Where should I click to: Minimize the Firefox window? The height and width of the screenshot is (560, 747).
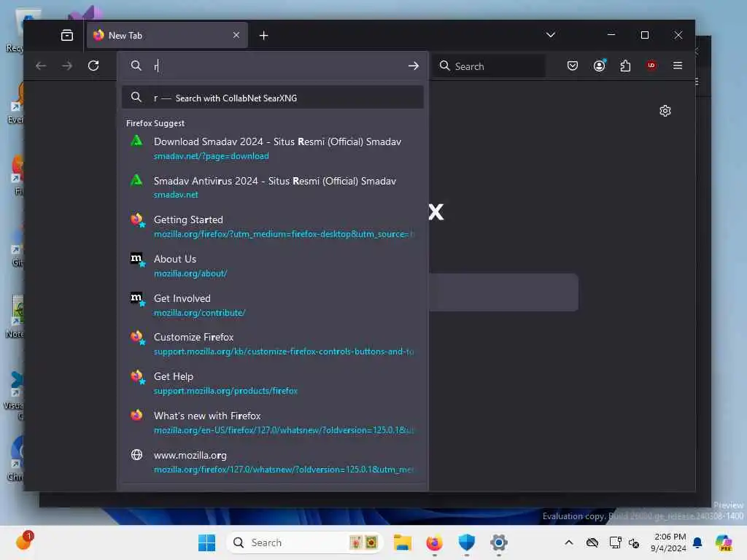(611, 35)
